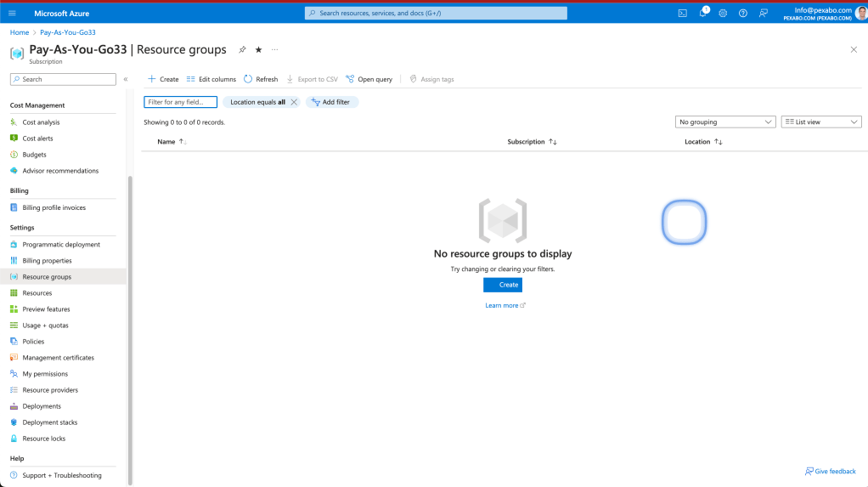Pin the Resource groups blade
868x487 pixels.
[x=242, y=50]
